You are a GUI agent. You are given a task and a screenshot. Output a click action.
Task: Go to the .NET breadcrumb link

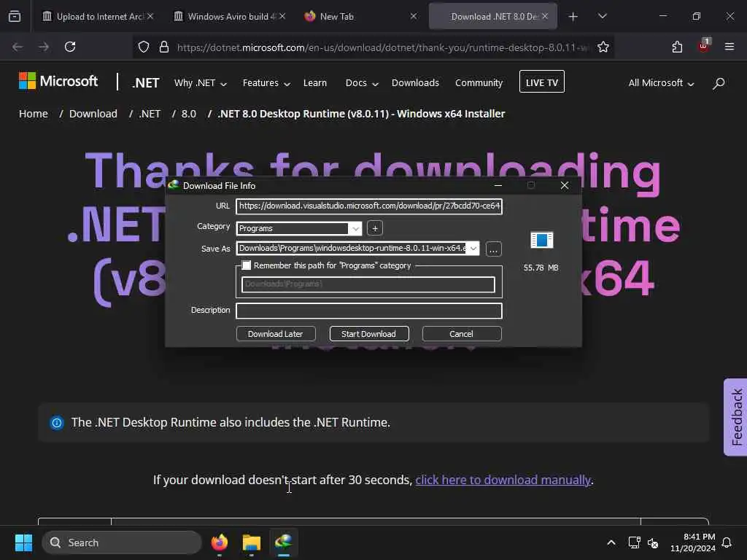(x=150, y=114)
